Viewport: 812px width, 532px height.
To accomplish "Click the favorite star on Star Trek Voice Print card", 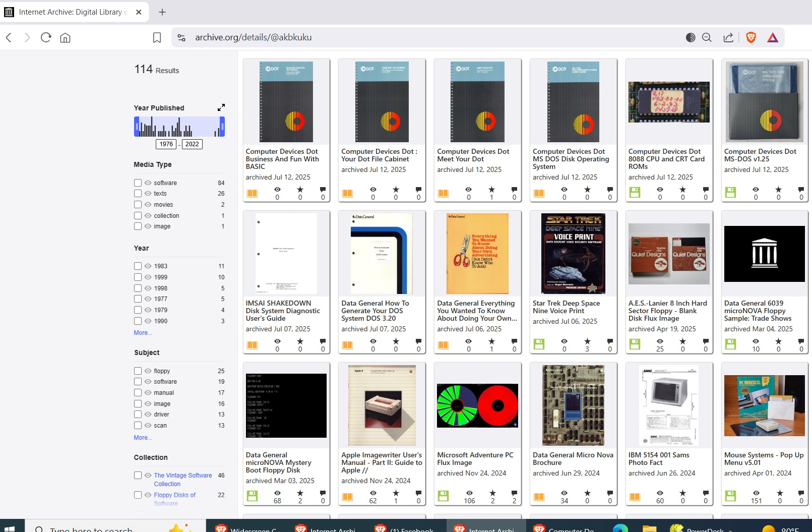I will (x=587, y=341).
